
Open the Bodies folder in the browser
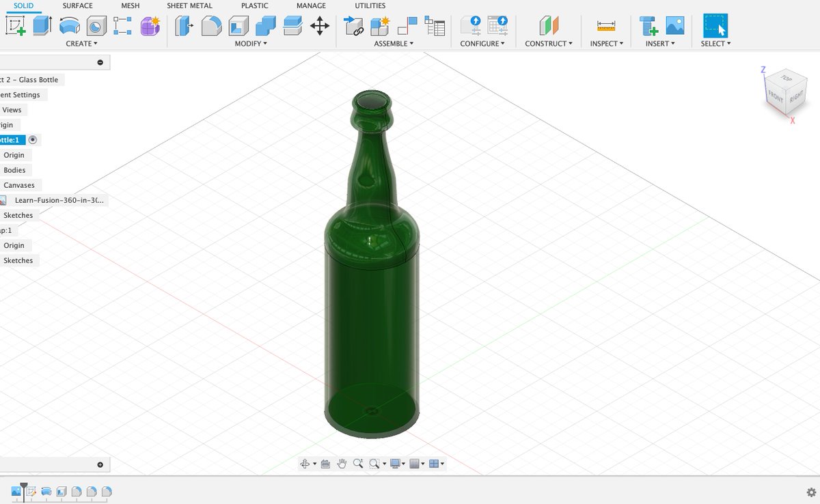coord(15,170)
